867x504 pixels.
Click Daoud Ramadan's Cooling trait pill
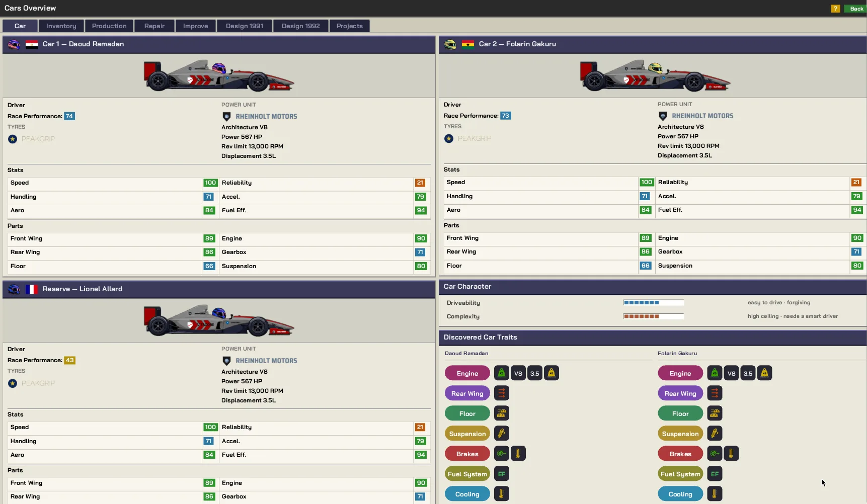467,494
